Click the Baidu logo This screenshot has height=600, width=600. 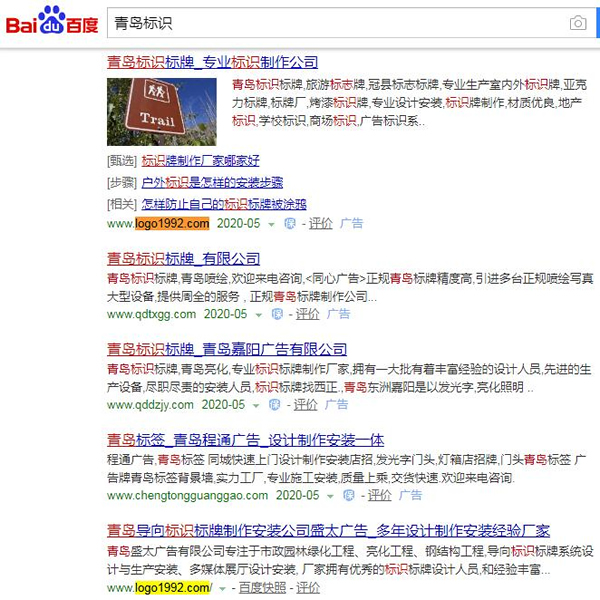(52, 20)
